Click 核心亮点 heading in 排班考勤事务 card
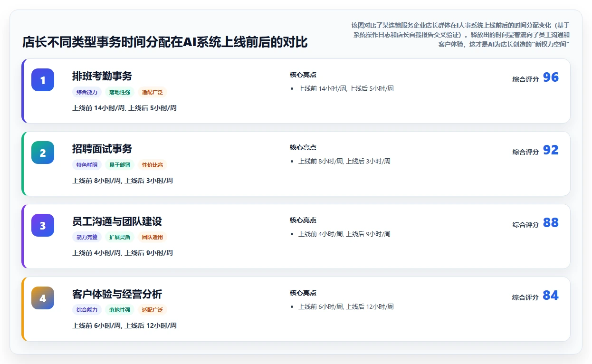 pos(303,75)
